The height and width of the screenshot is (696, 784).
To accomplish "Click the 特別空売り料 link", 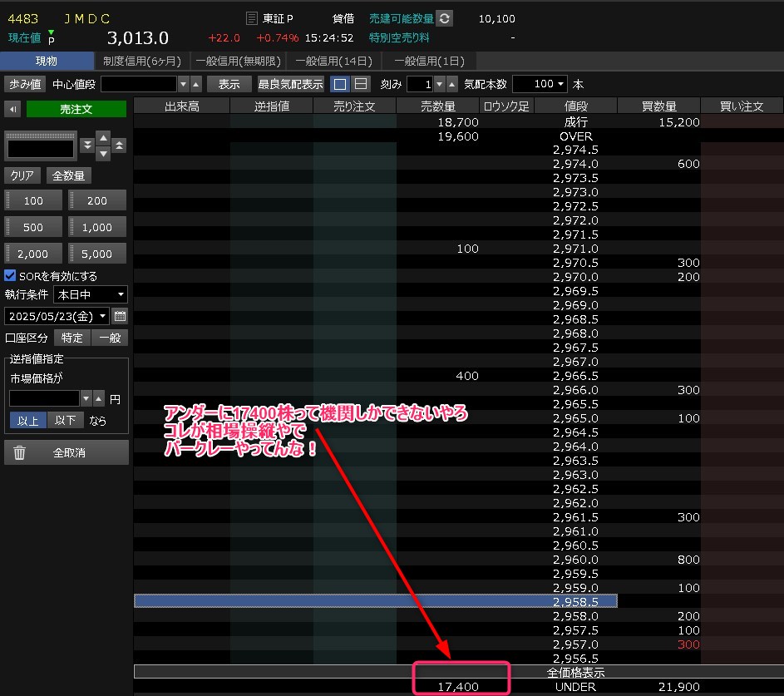I will pos(399,37).
